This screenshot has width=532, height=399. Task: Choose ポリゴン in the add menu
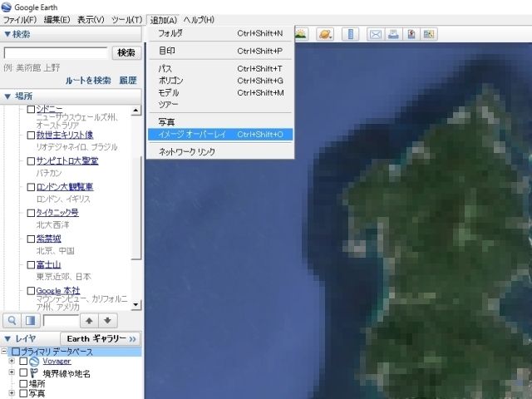tap(220, 81)
